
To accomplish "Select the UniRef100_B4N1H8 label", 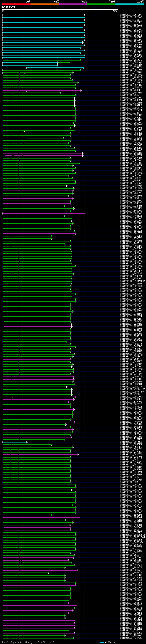I will tap(131, 623).
